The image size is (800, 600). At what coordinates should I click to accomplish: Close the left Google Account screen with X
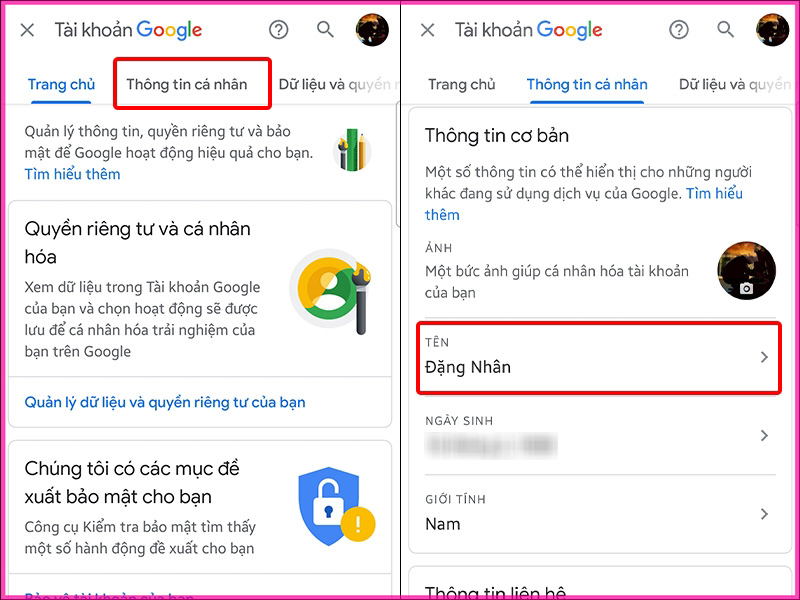(27, 30)
